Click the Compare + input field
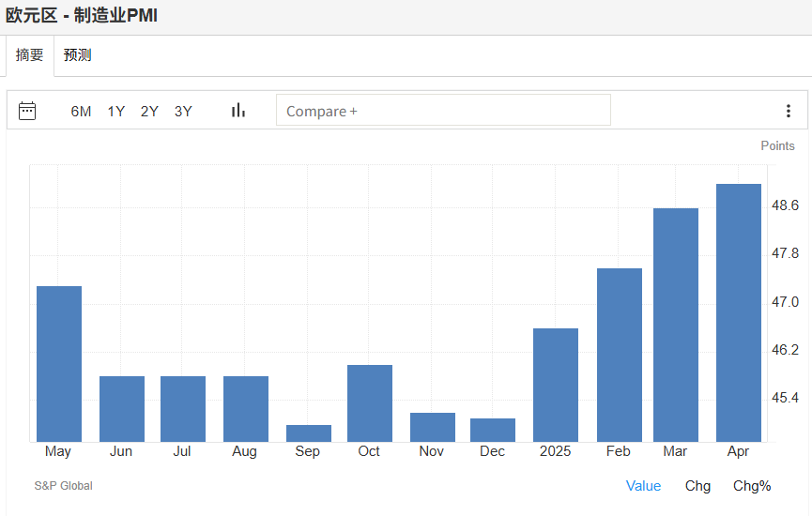The height and width of the screenshot is (516, 812). coord(443,110)
